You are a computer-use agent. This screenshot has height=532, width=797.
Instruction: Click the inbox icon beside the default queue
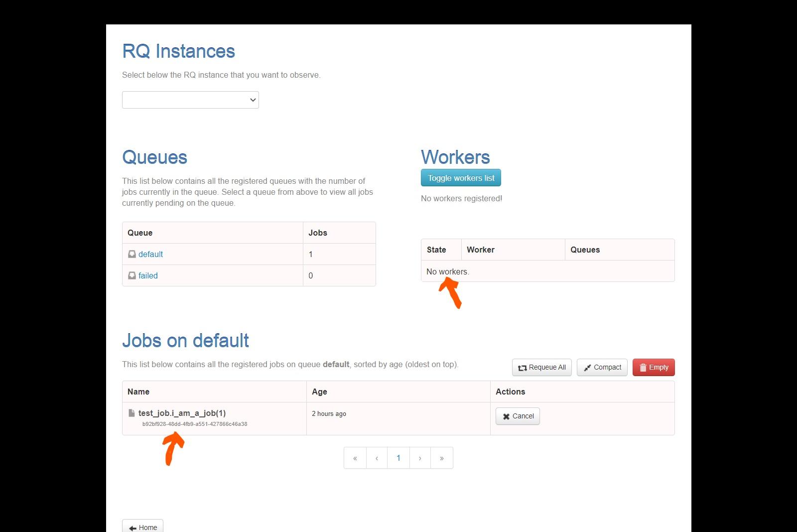click(x=132, y=254)
